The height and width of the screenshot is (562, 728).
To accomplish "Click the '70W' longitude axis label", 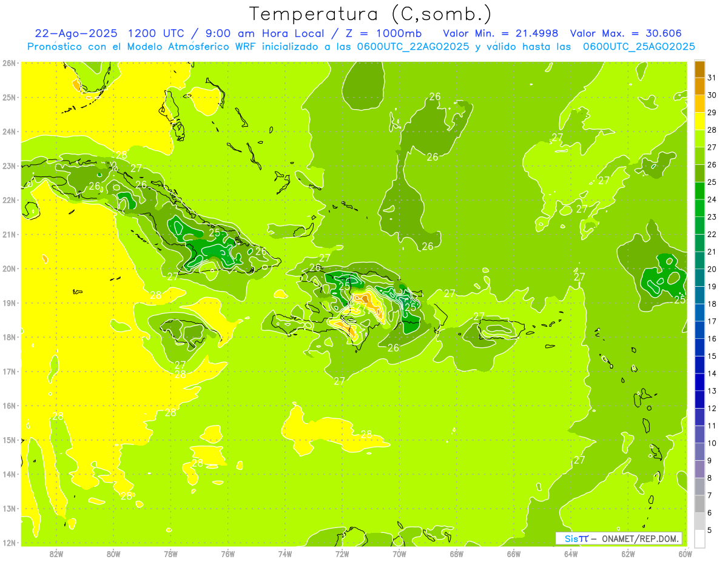I will (399, 554).
